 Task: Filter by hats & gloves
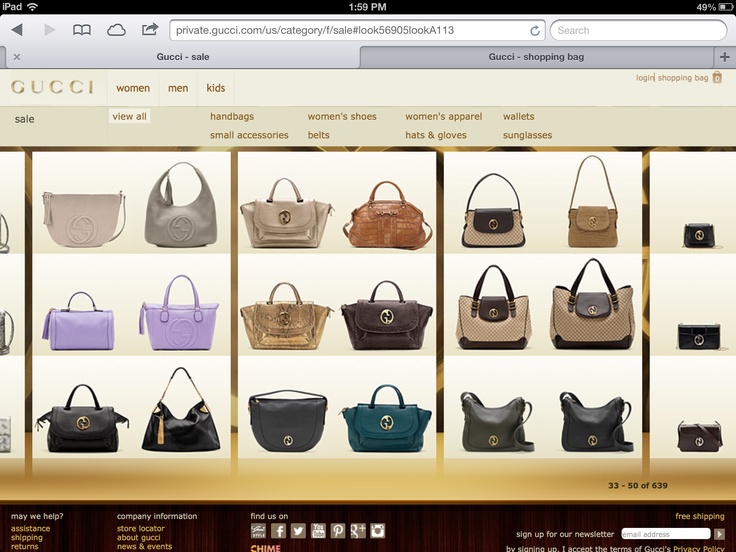tap(436, 135)
